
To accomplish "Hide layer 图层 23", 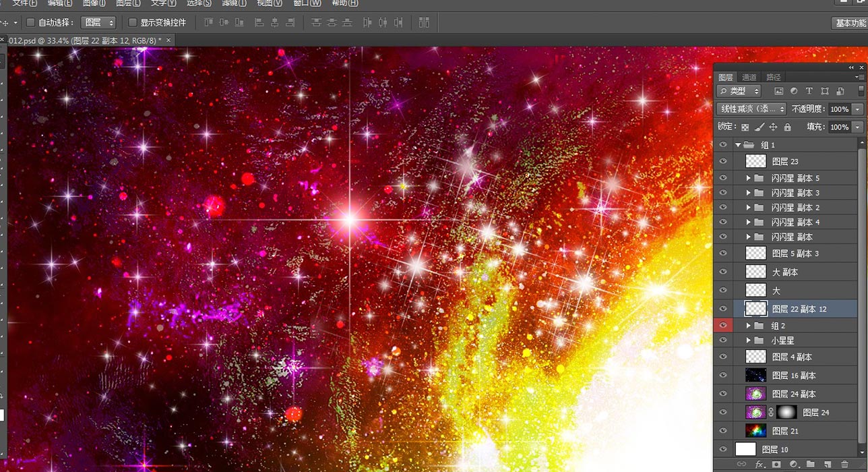I will pyautogui.click(x=723, y=161).
